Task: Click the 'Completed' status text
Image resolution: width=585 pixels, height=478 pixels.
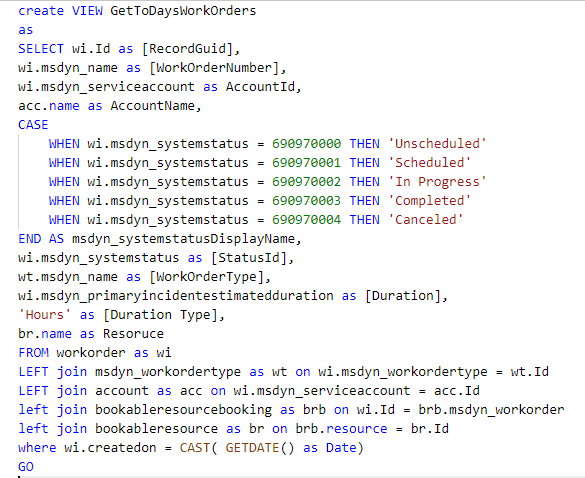Action: [x=429, y=201]
